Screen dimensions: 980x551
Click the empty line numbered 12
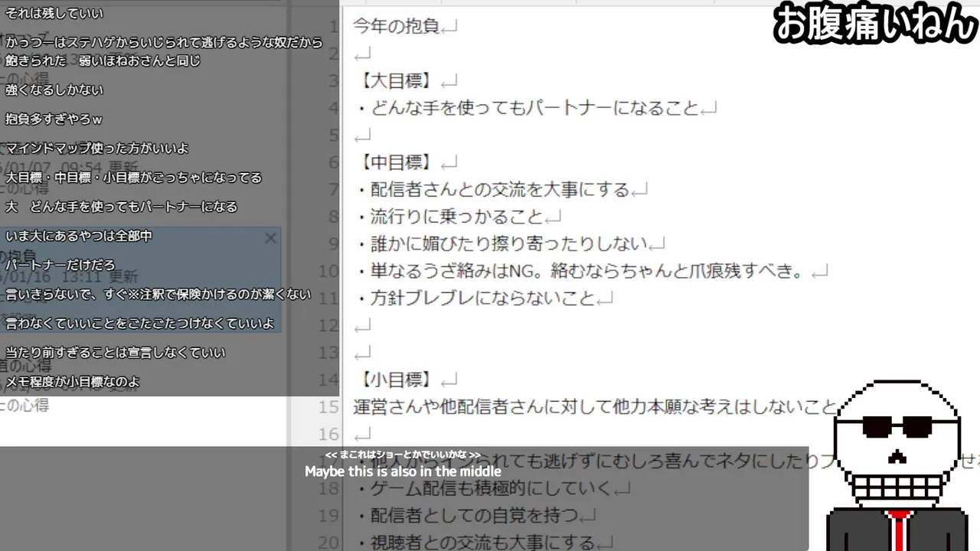pos(363,325)
